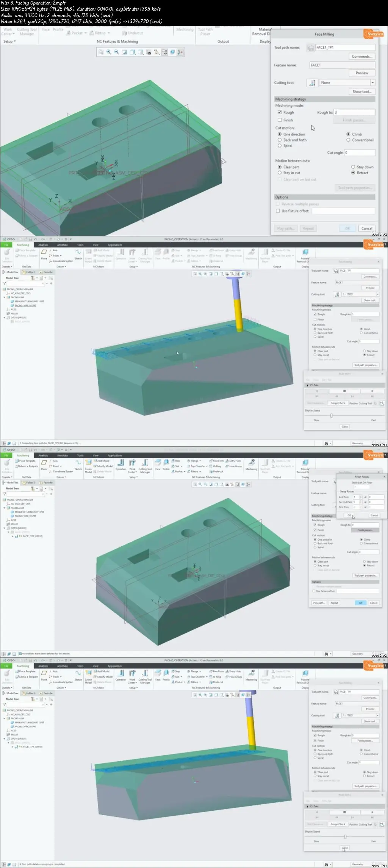Screen dimensions: 388x868
Task: Open the Work Center dropdown in the third frame
Action: [x=136, y=472]
